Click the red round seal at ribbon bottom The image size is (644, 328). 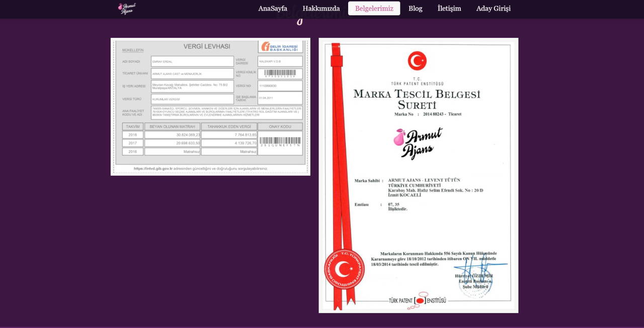click(x=344, y=269)
